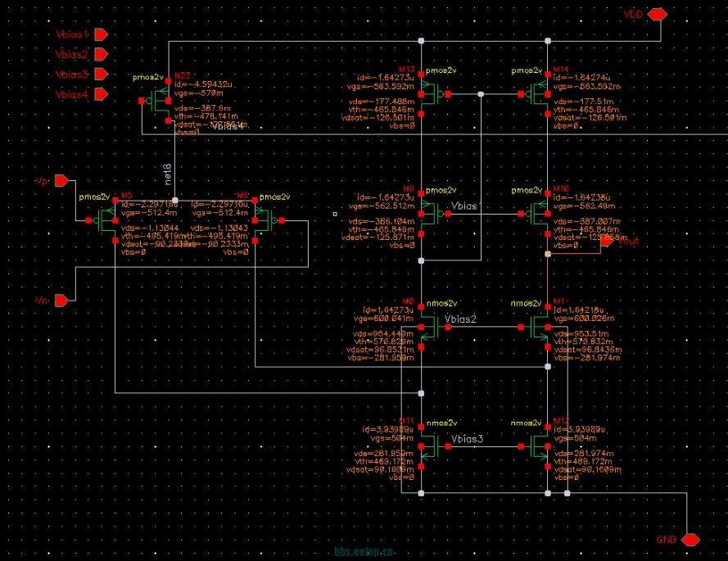Image resolution: width=728 pixels, height=561 pixels.
Task: Select NMOS transistor M11 symbol
Action: [434, 446]
